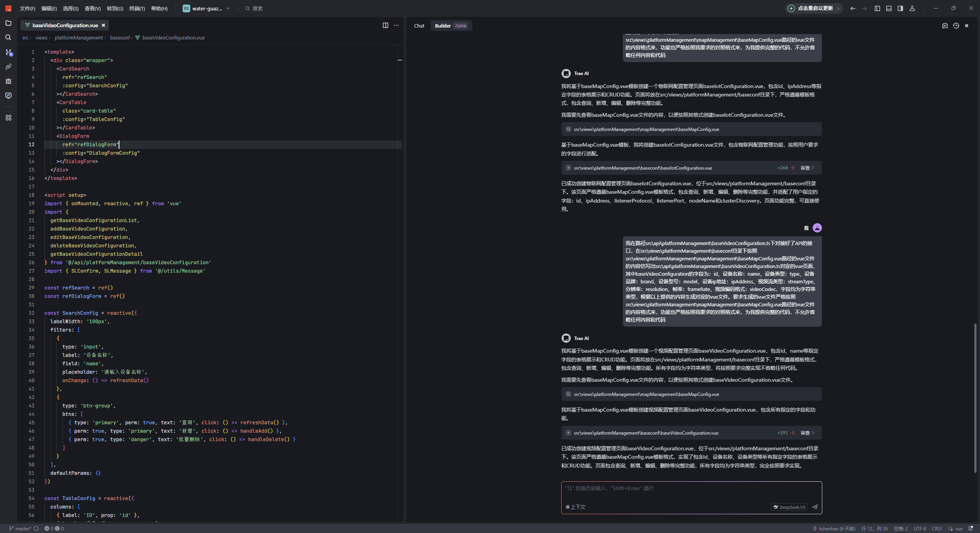The height and width of the screenshot is (533, 980).
Task: Toggle the right AI sidebar layout
Action: click(x=900, y=8)
